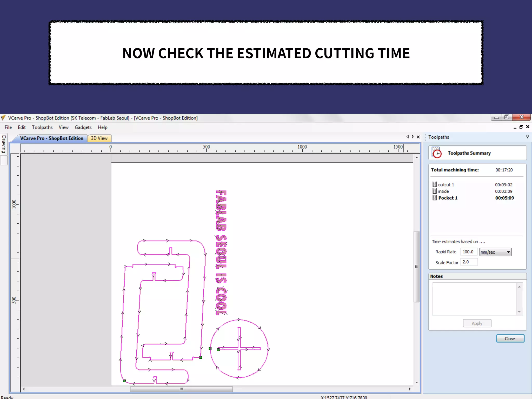Click the Apply notes button

477,323
